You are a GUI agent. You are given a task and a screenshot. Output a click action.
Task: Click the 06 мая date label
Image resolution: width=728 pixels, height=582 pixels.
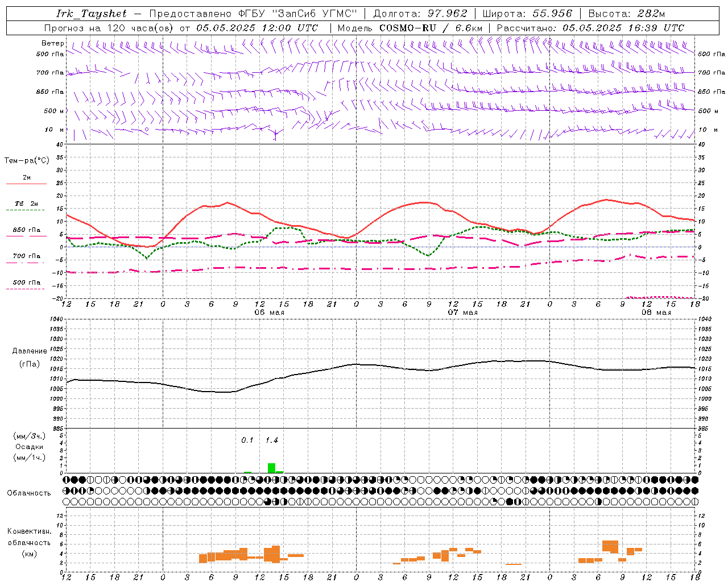[269, 313]
